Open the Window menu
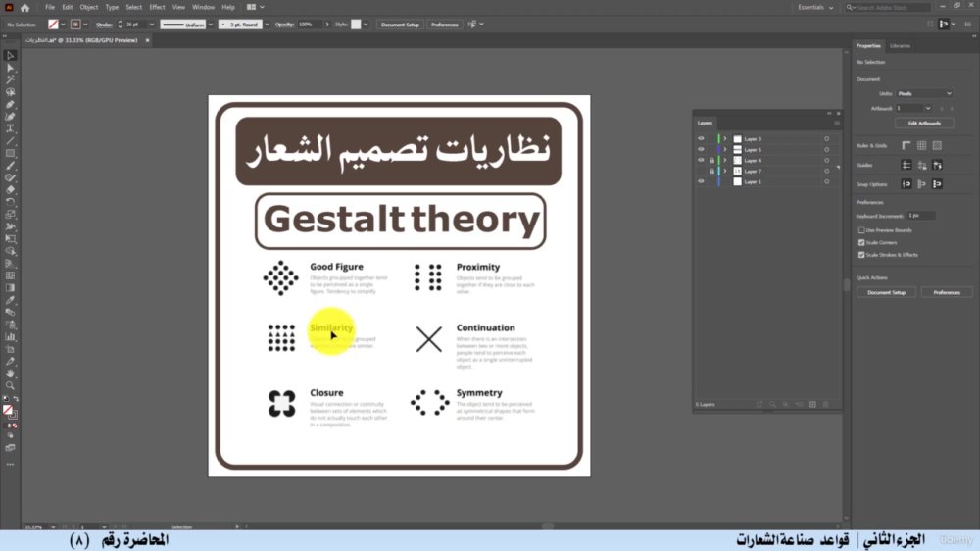This screenshot has height=551, width=980. [203, 8]
